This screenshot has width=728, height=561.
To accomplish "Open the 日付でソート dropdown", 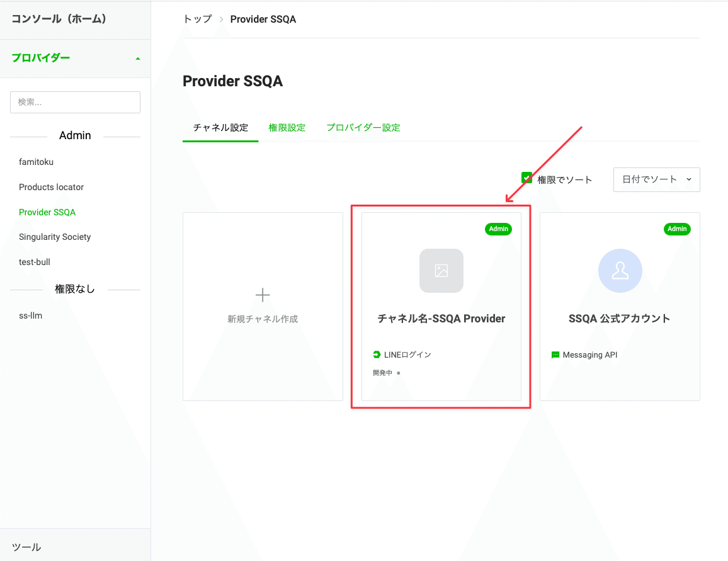I will (656, 179).
